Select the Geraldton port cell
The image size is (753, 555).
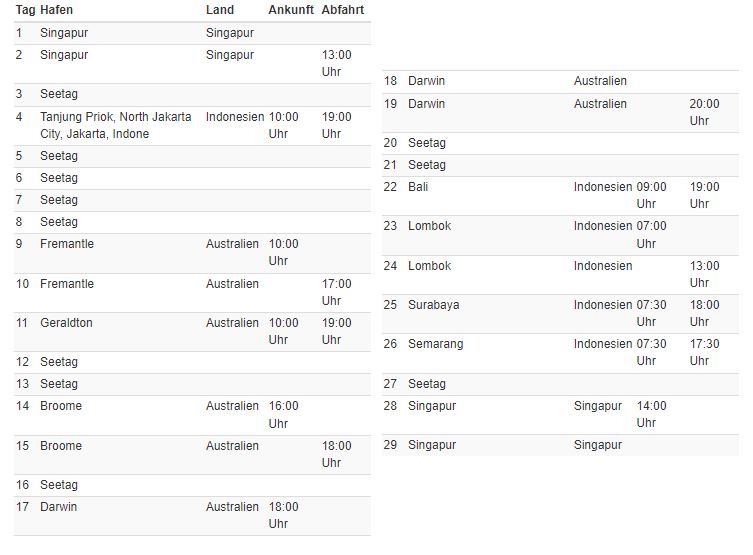tap(66, 323)
